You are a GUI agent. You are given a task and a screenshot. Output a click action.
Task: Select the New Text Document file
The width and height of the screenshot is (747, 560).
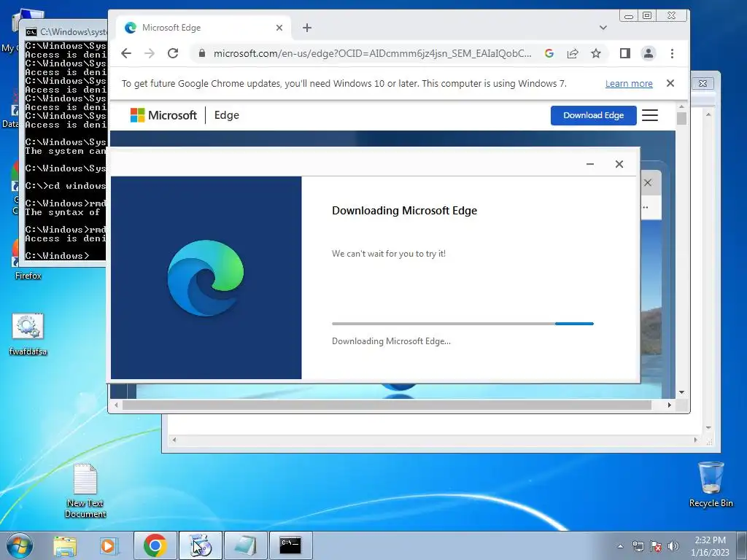[85, 491]
